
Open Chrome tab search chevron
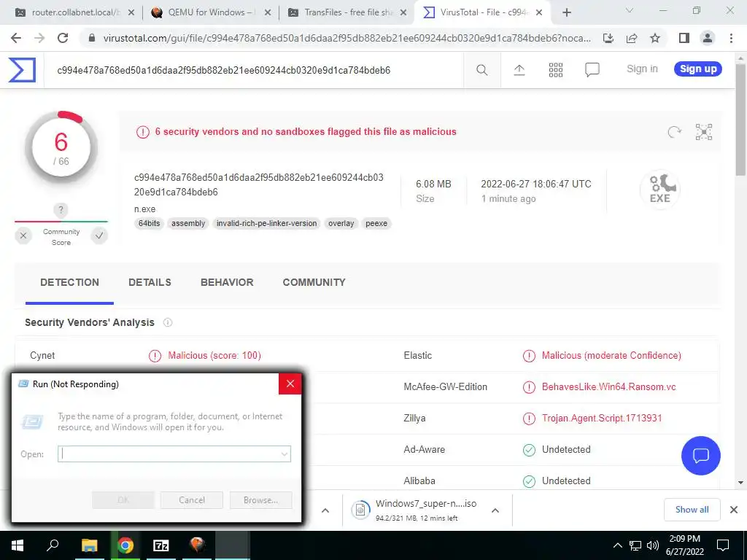pos(630,11)
